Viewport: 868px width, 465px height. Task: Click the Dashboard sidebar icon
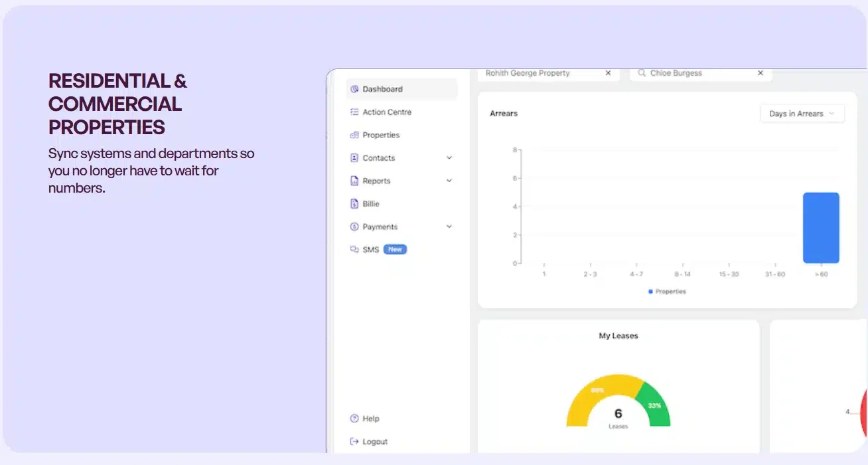point(354,89)
